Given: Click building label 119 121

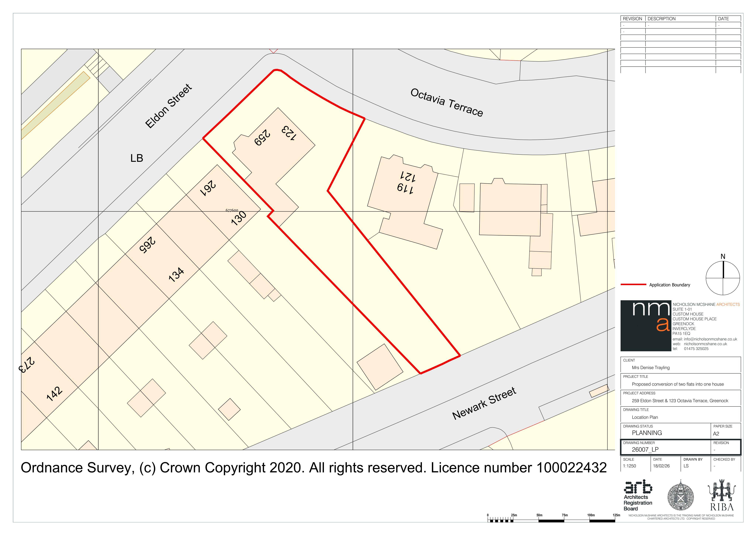Looking at the screenshot, I should click(406, 182).
